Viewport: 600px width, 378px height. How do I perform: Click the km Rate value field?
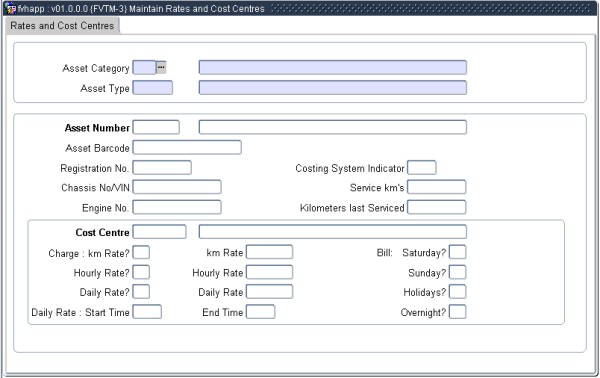point(270,252)
